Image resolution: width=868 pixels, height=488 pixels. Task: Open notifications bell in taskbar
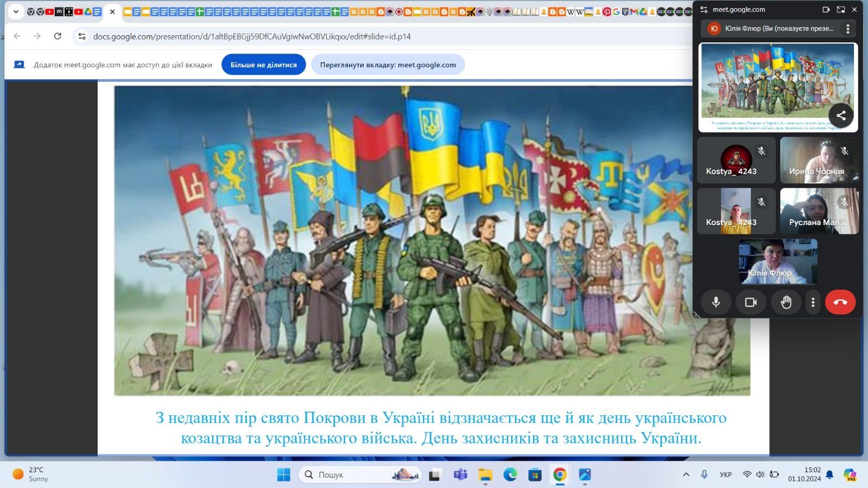click(829, 474)
